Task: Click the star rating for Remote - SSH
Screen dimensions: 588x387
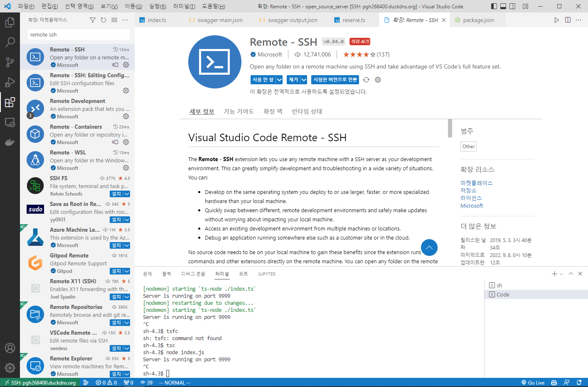Action: (359, 54)
